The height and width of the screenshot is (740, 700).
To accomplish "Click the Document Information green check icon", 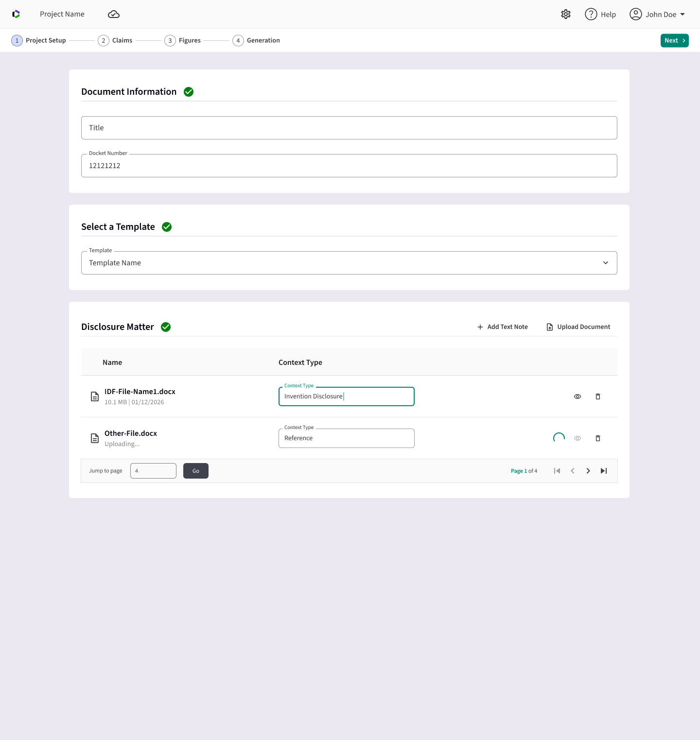I will click(189, 92).
